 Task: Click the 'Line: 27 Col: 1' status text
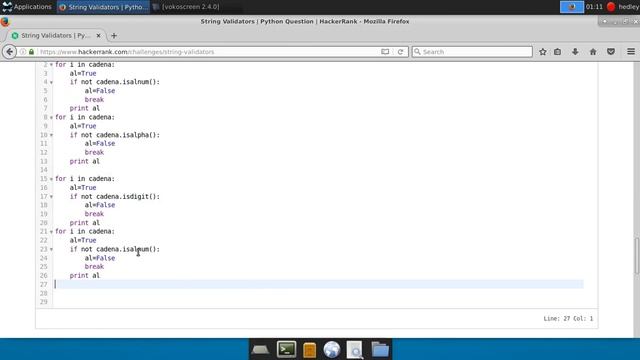[568, 319]
